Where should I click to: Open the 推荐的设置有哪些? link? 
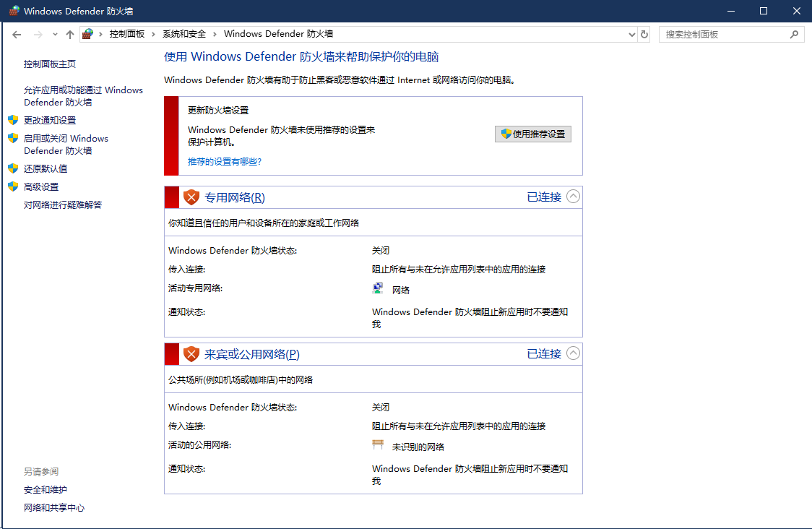pos(225,162)
